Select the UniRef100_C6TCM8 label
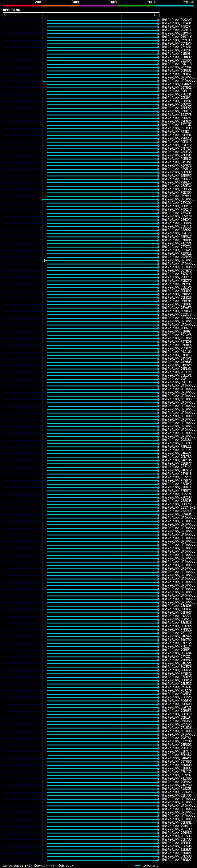 (177, 443)
